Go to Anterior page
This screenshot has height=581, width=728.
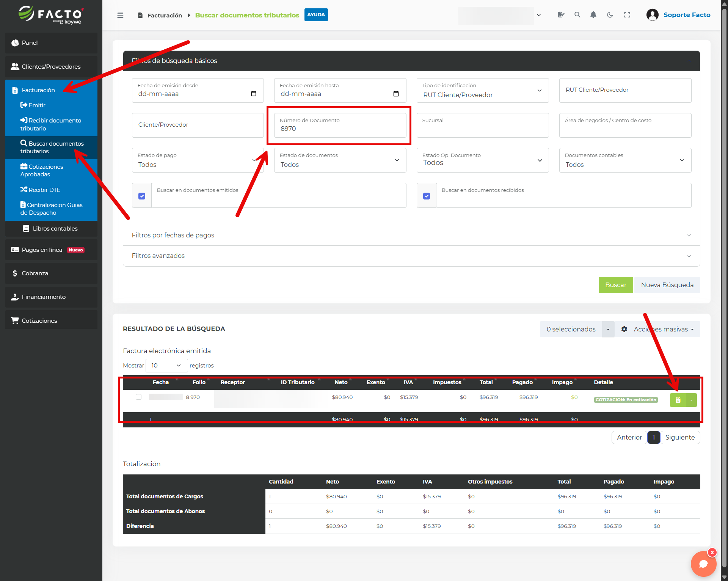[x=629, y=437]
